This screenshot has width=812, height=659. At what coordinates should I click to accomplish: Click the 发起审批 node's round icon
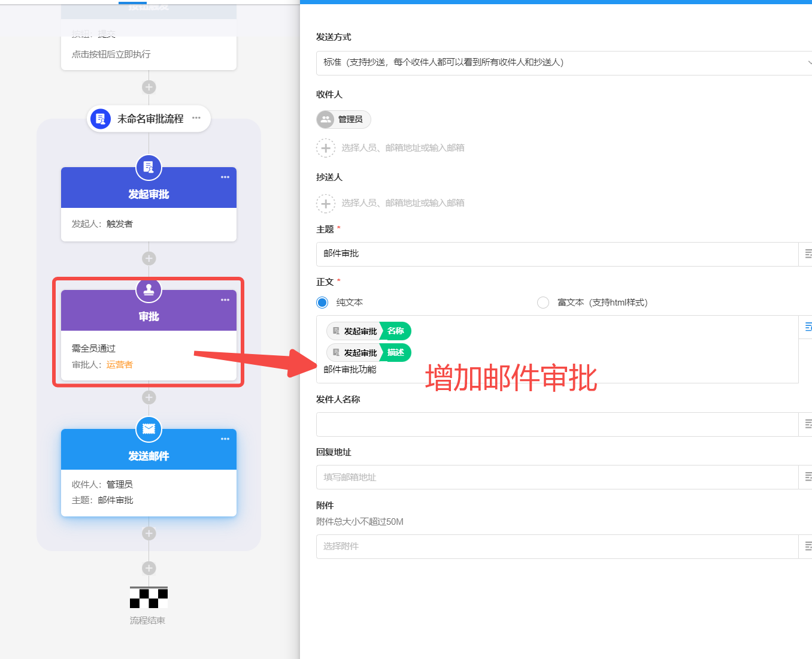[x=149, y=168]
